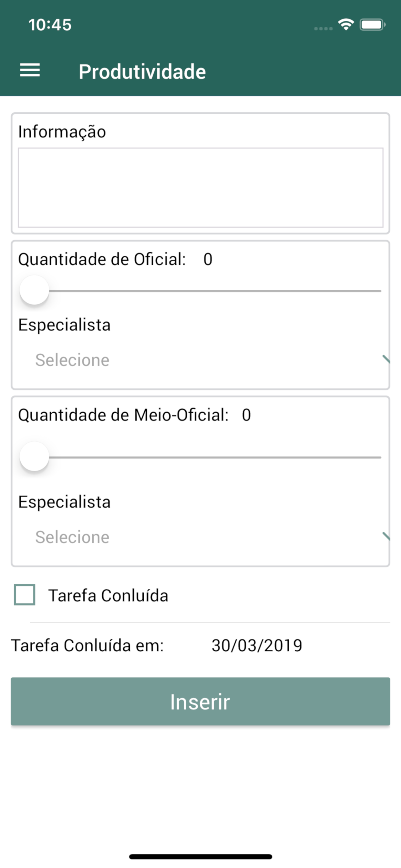Tap the cellular signal dots
This screenshot has width=401, height=868.
click(323, 29)
